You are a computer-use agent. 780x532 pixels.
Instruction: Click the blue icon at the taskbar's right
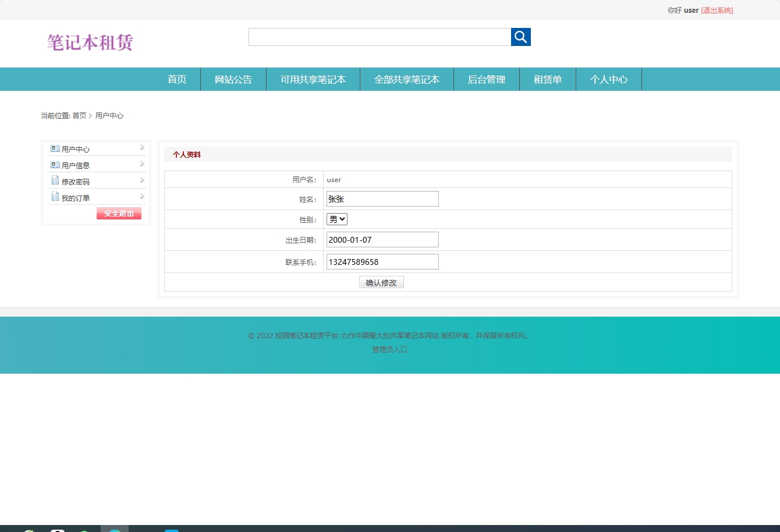(172, 530)
